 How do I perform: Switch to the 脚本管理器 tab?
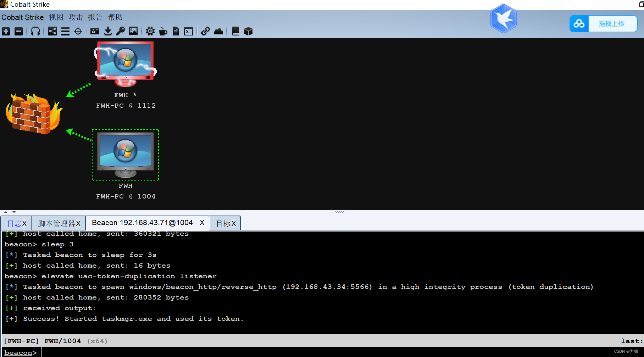click(57, 224)
